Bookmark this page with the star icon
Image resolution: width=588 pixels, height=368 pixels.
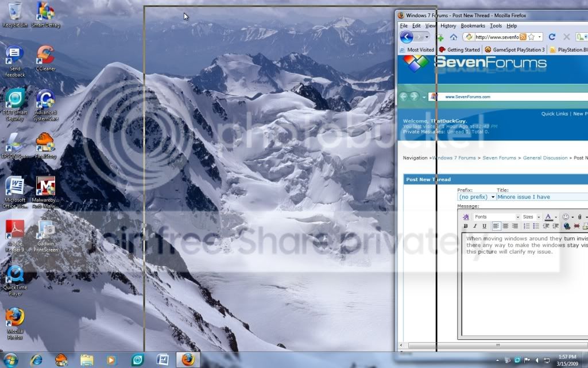coord(531,37)
